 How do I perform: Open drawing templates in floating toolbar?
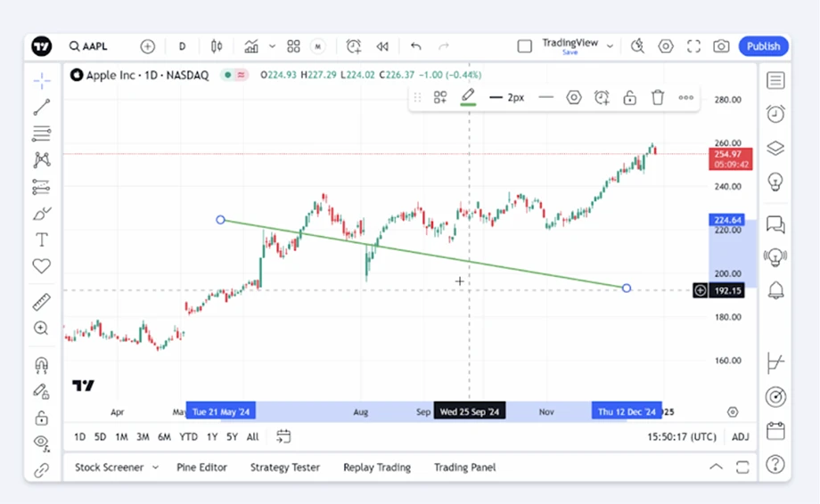440,97
